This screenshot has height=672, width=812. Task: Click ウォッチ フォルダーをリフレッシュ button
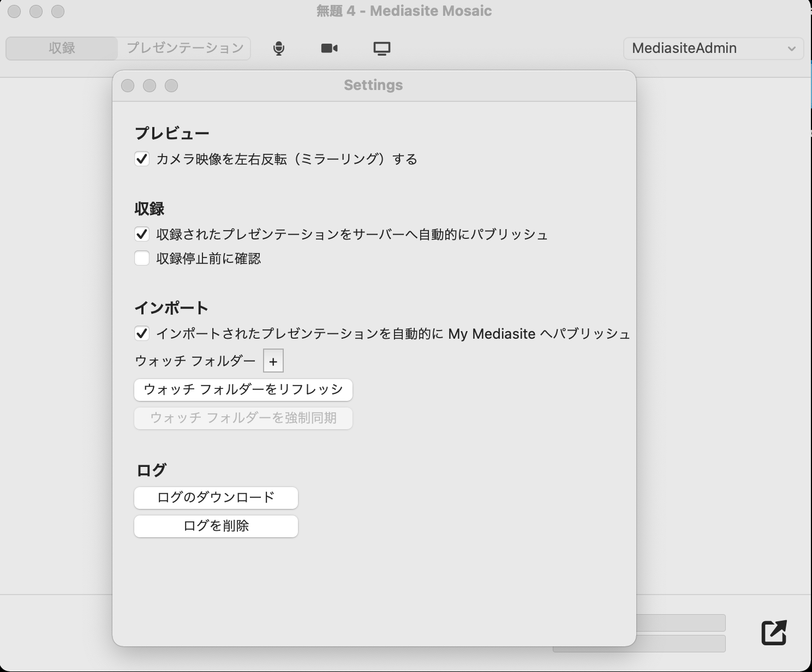(243, 389)
